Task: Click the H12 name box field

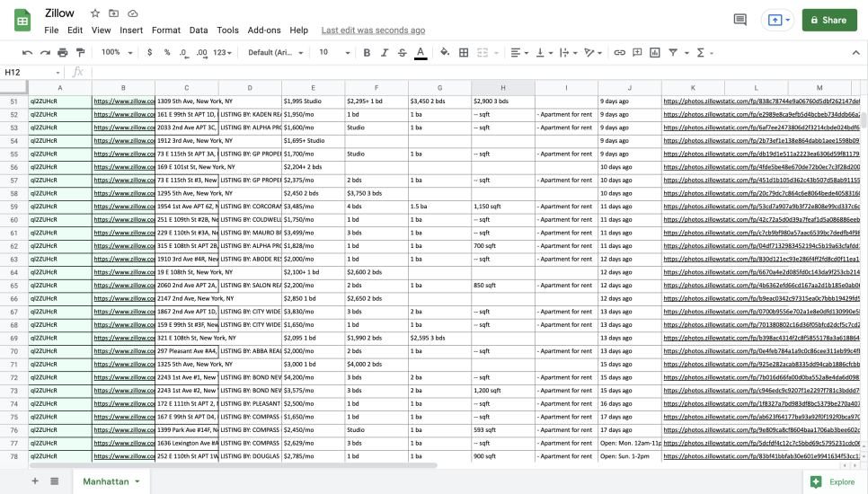Action: [x=29, y=72]
